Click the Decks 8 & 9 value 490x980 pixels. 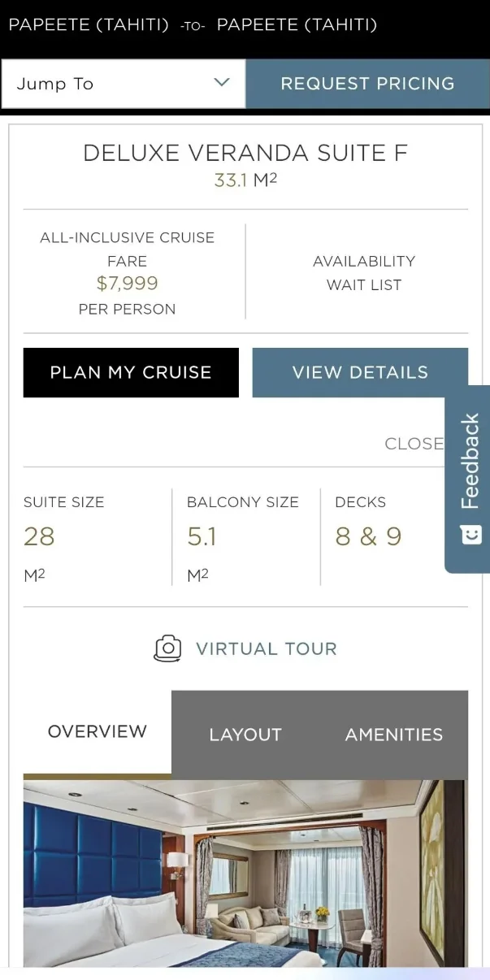click(x=368, y=536)
